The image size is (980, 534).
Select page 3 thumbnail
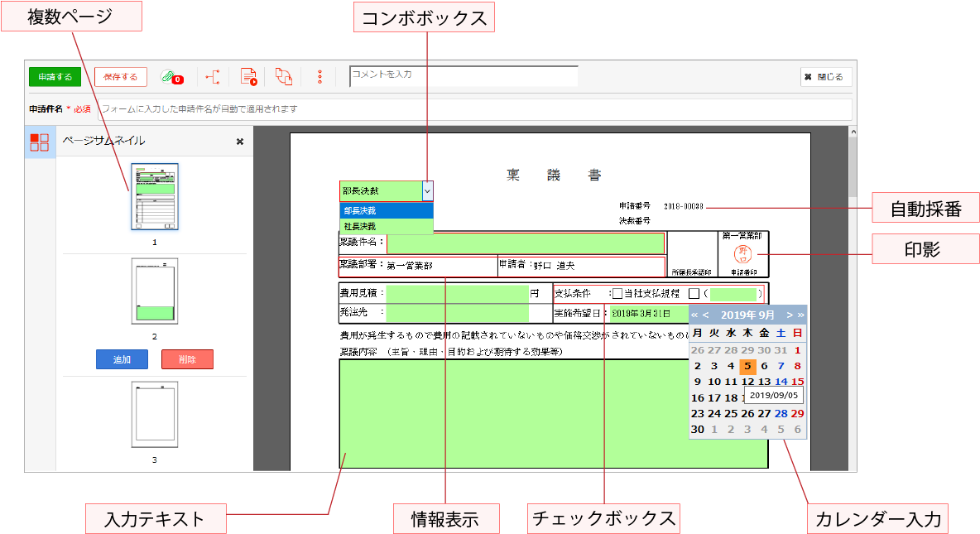[x=155, y=415]
